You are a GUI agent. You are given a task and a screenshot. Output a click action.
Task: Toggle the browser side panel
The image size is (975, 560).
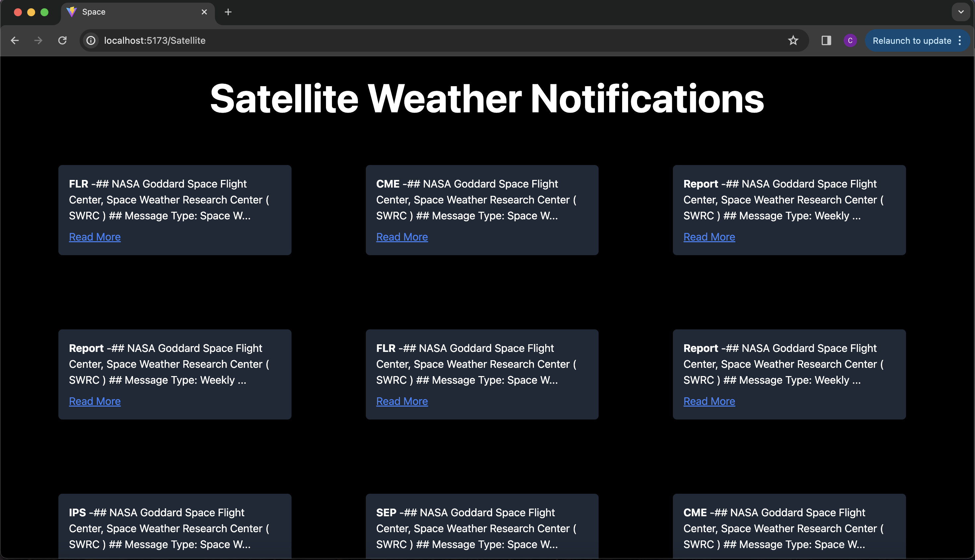point(826,40)
